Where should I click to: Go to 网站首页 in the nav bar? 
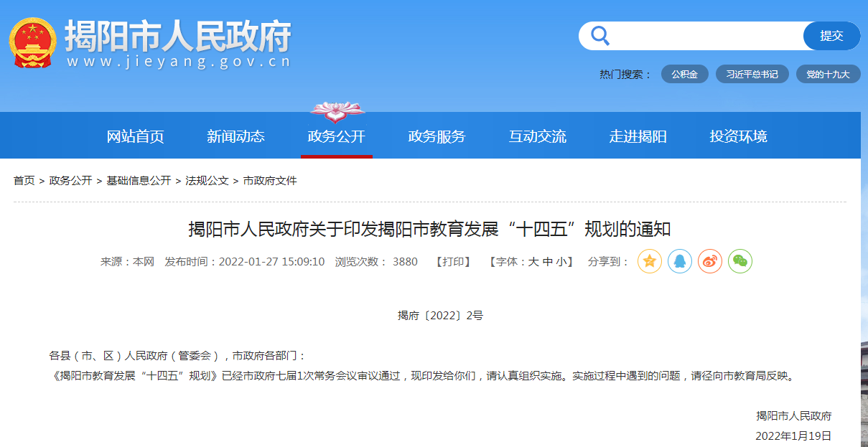click(135, 136)
